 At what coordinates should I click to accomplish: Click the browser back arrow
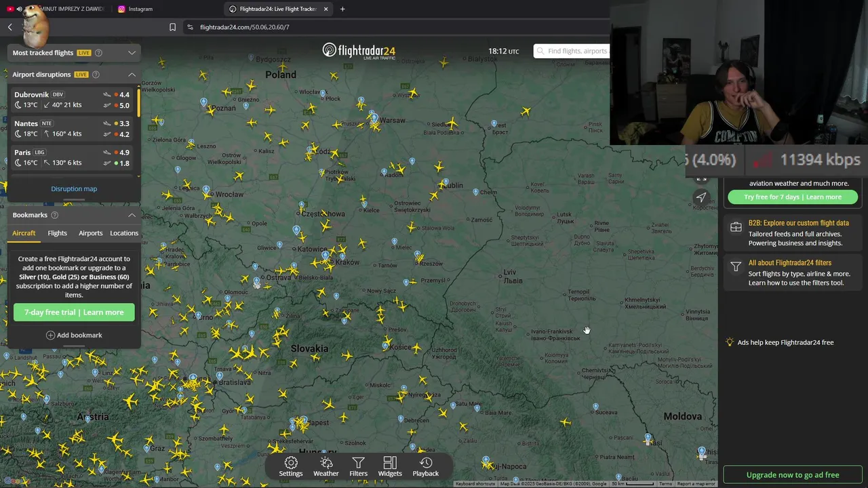(10, 27)
